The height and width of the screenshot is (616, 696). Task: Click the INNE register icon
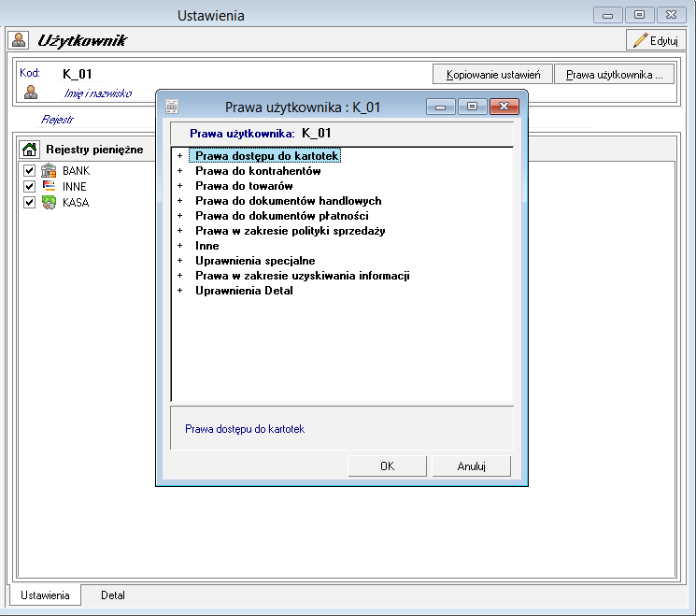(x=49, y=186)
